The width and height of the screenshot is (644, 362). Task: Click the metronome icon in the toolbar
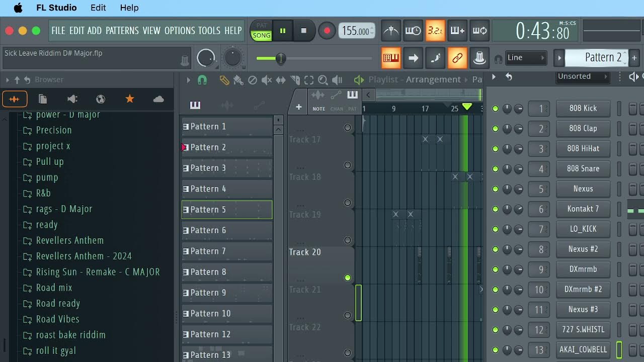pyautogui.click(x=391, y=31)
